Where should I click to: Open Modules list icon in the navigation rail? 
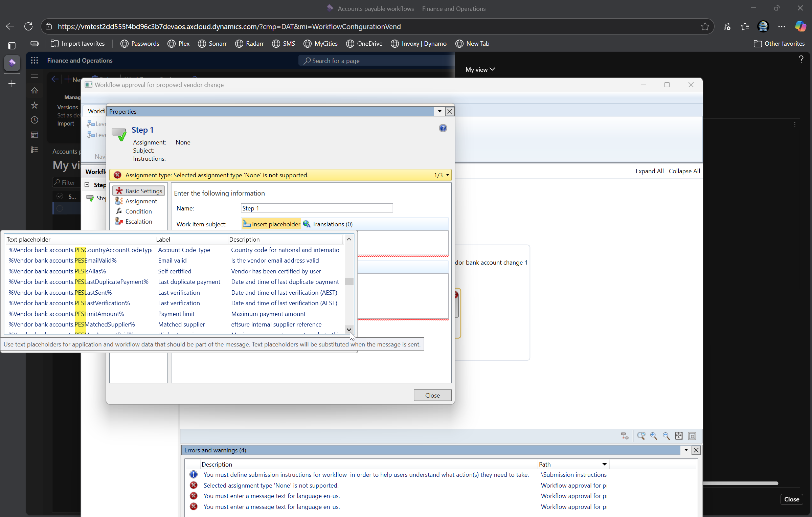(x=35, y=150)
